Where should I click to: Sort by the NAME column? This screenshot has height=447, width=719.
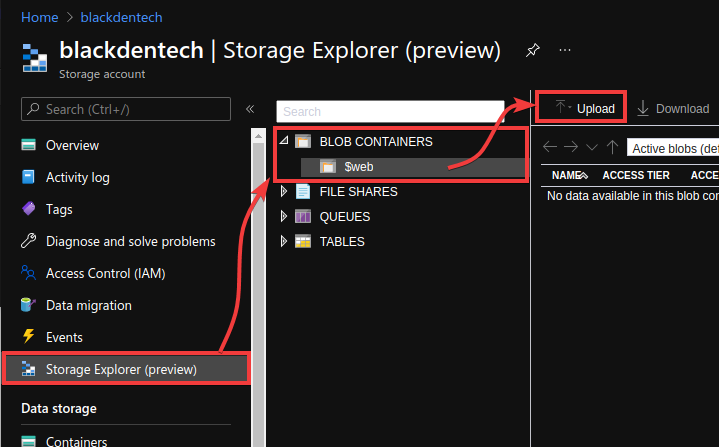click(x=569, y=175)
